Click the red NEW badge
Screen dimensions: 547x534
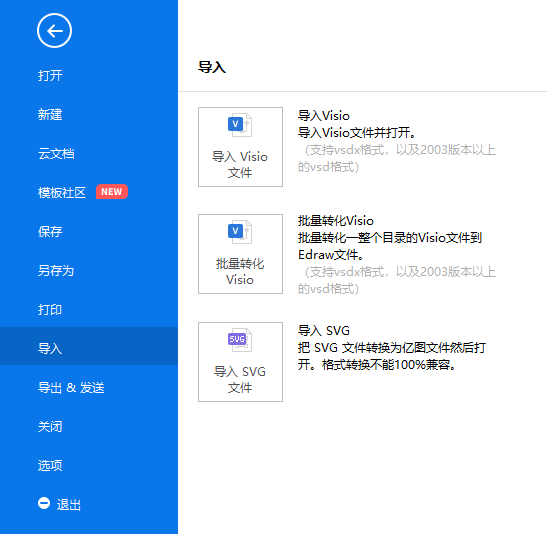pyautogui.click(x=112, y=191)
